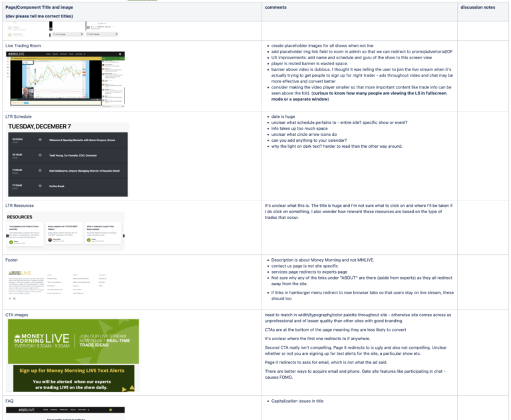Click bullet "create placeholder images for all shows when not live"
This screenshot has height=420, width=511.
(x=322, y=46)
